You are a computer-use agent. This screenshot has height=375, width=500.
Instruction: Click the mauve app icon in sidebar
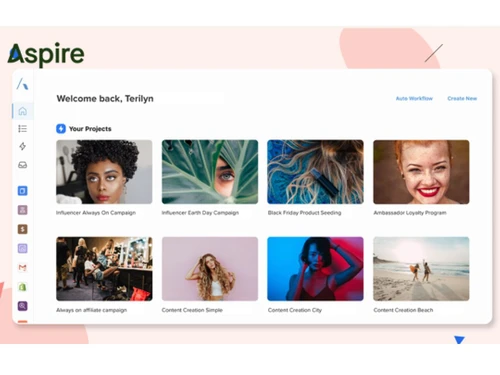[23, 210]
